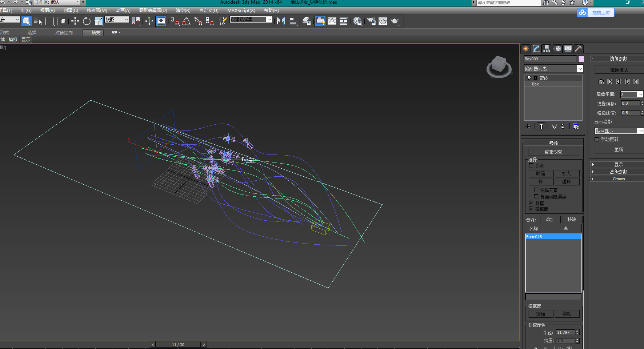Open the 动画(A) menu
Screen dimensions: 644x349
coord(123,11)
